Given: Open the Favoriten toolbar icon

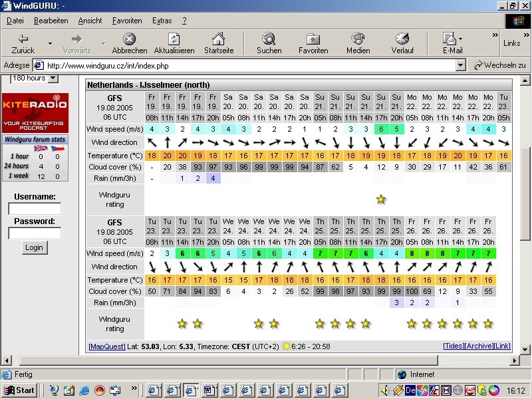Looking at the screenshot, I should [x=313, y=39].
